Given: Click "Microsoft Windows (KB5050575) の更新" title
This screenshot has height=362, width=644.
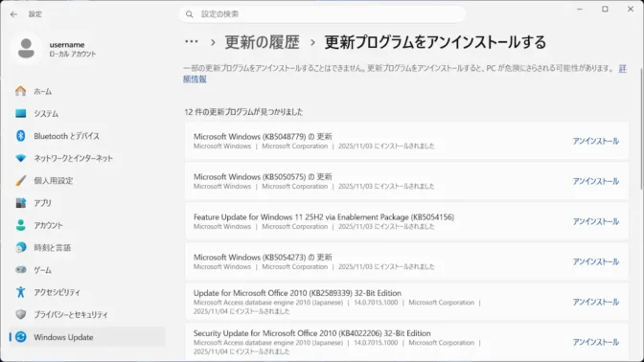Looking at the screenshot, I should coord(263,176).
